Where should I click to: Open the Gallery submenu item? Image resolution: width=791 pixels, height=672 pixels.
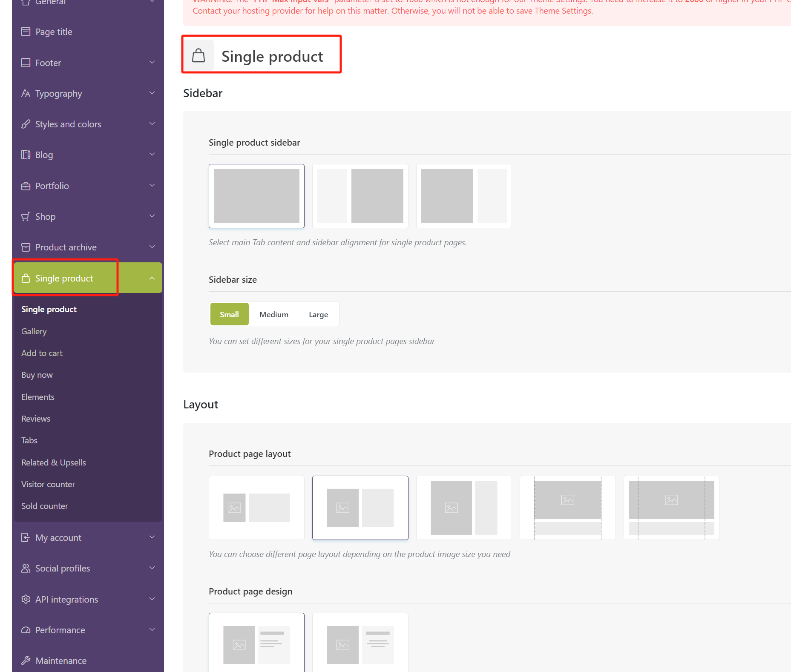pyautogui.click(x=34, y=331)
